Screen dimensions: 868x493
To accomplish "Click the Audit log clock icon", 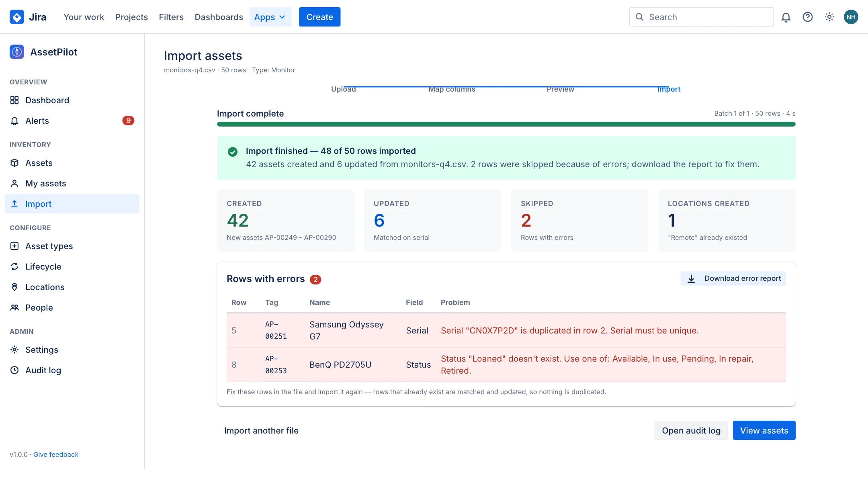I will point(14,370).
